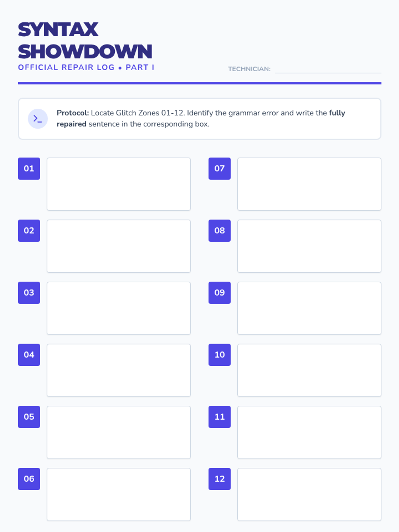
Task: Click the Technician name line
Action: [328, 69]
